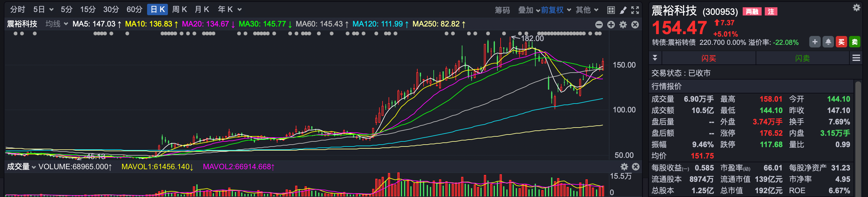Switch to the 分时 intraday tab
Viewport: 868px width, 197px height.
click(18, 9)
